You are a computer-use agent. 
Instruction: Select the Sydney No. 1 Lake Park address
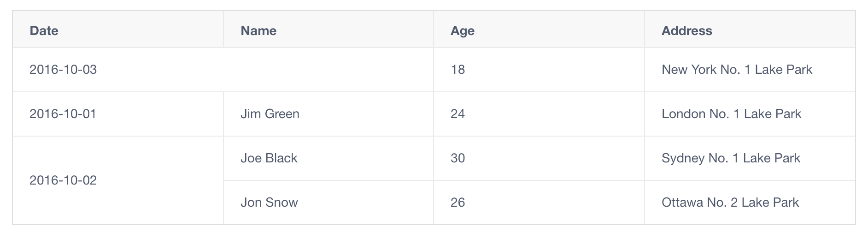coord(750,158)
